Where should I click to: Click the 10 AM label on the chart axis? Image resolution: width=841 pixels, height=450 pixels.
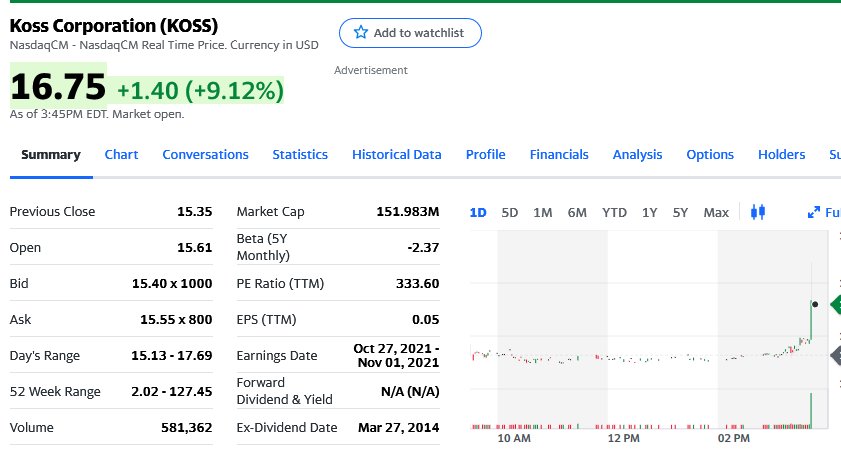click(x=514, y=438)
